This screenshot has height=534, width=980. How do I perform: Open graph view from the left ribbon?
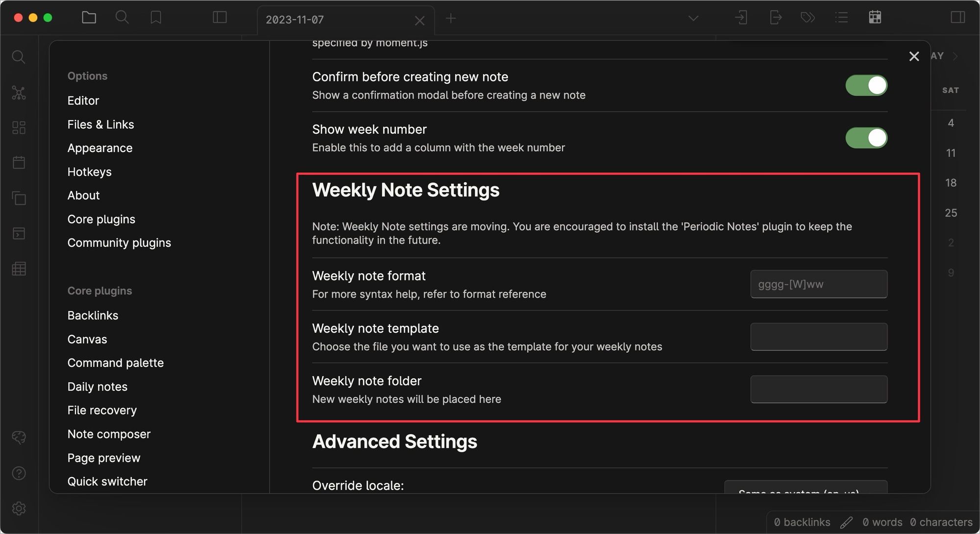click(19, 93)
